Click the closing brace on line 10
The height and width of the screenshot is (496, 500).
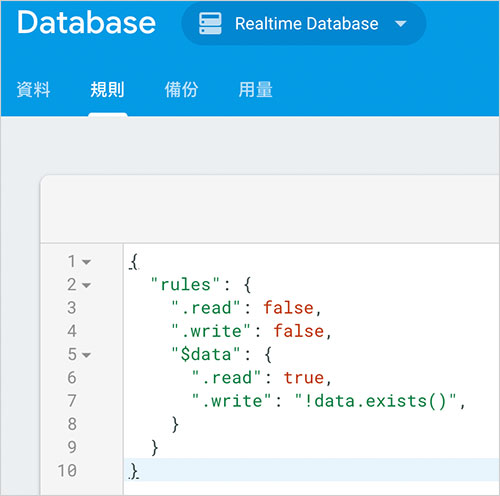(x=134, y=471)
